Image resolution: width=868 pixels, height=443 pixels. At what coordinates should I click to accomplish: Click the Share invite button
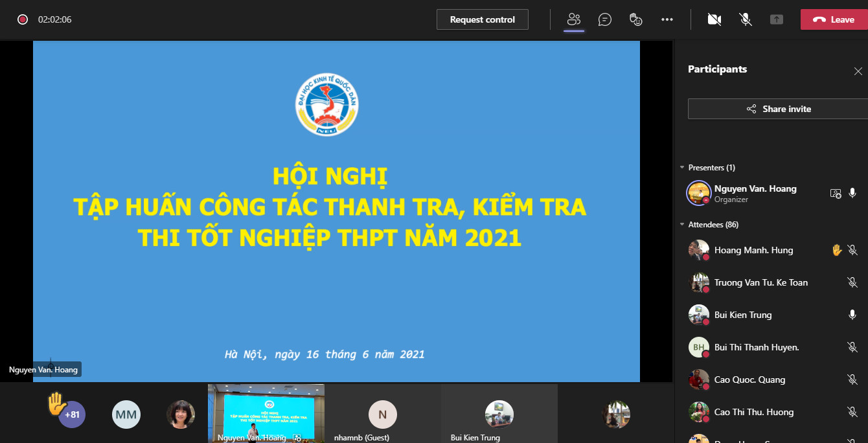pos(778,109)
